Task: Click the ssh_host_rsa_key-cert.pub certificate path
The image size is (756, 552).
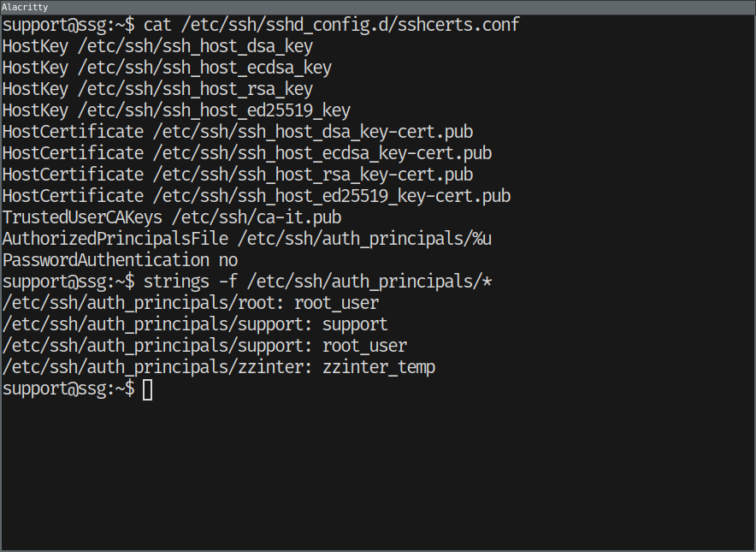Action: [x=313, y=175]
